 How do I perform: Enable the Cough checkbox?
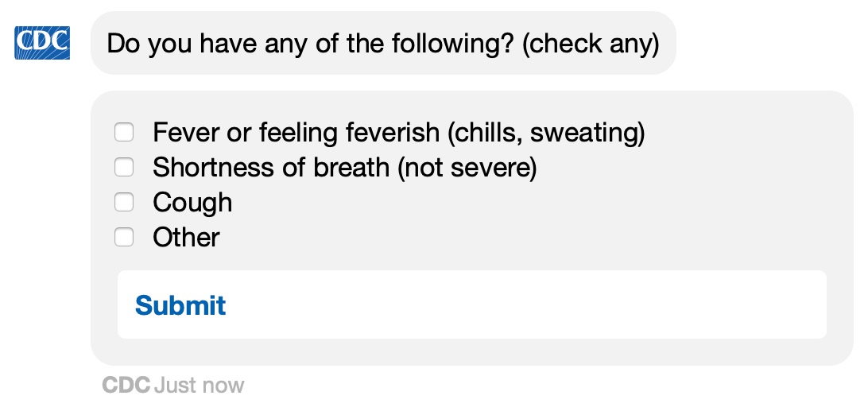tap(124, 202)
